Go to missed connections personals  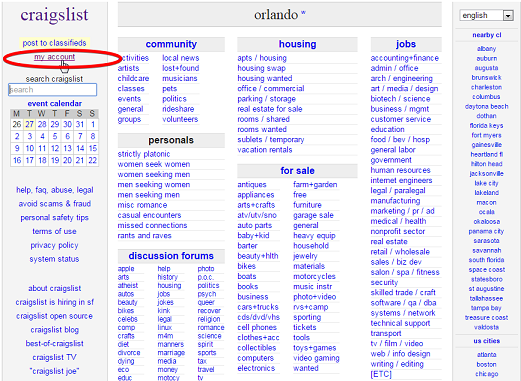[152, 225]
